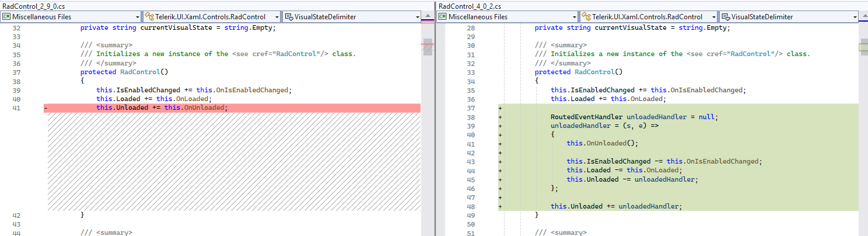Click the class icon beside left Telerik.UI.Xaml.Controls.RadControl
The image size is (868, 236).
[149, 17]
